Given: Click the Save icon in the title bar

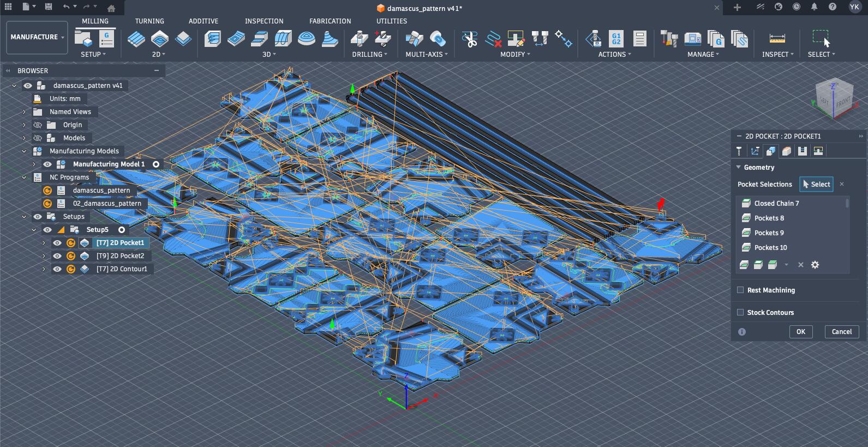Looking at the screenshot, I should pyautogui.click(x=49, y=7).
